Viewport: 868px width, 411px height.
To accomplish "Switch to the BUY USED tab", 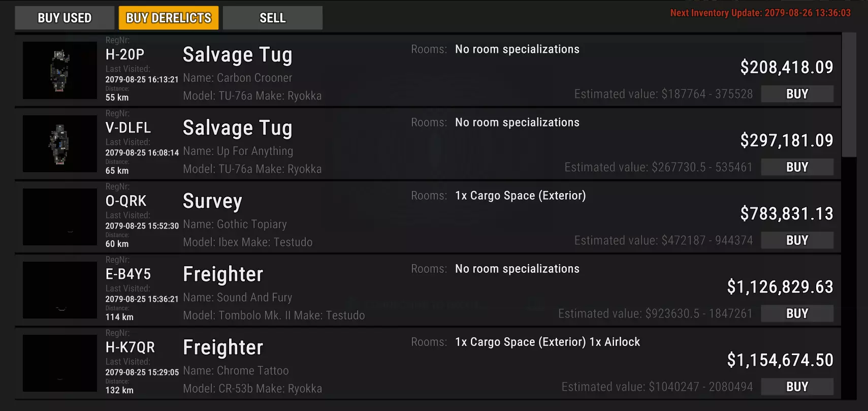I will [x=65, y=18].
